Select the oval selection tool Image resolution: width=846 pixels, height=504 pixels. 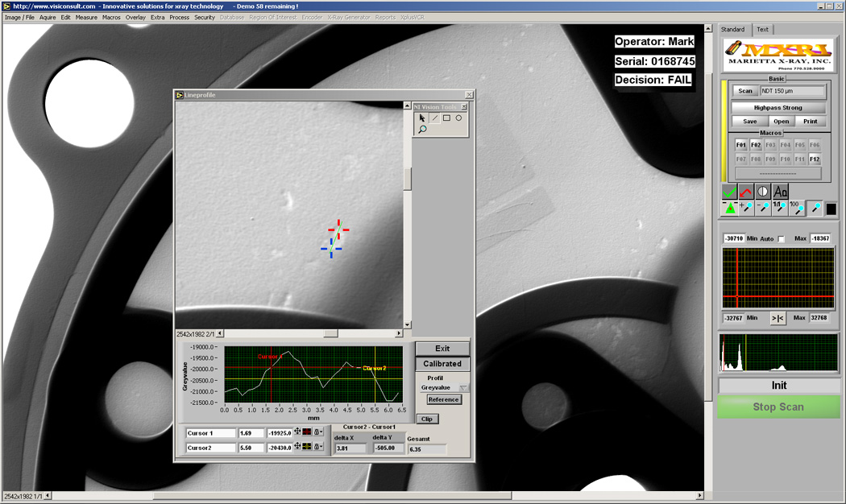click(x=458, y=118)
